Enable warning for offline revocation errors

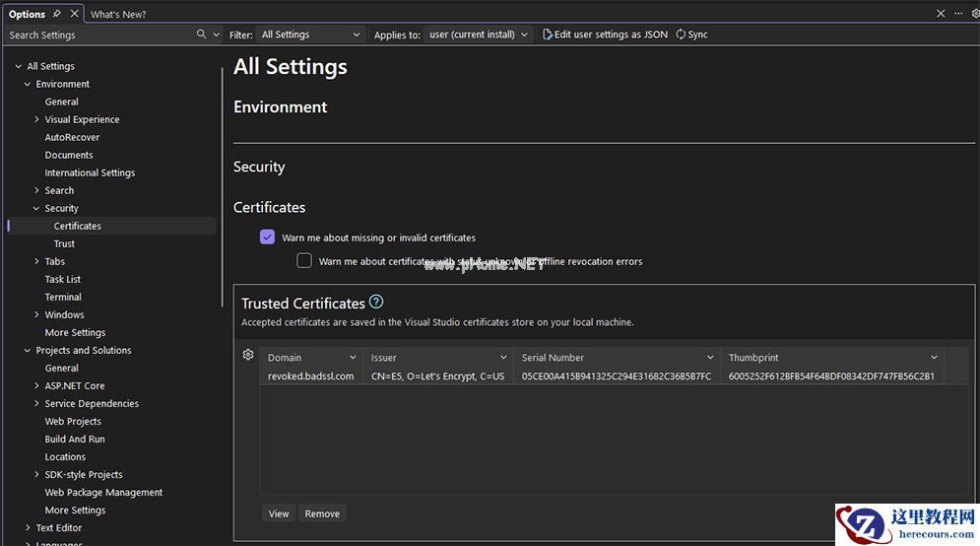point(304,261)
